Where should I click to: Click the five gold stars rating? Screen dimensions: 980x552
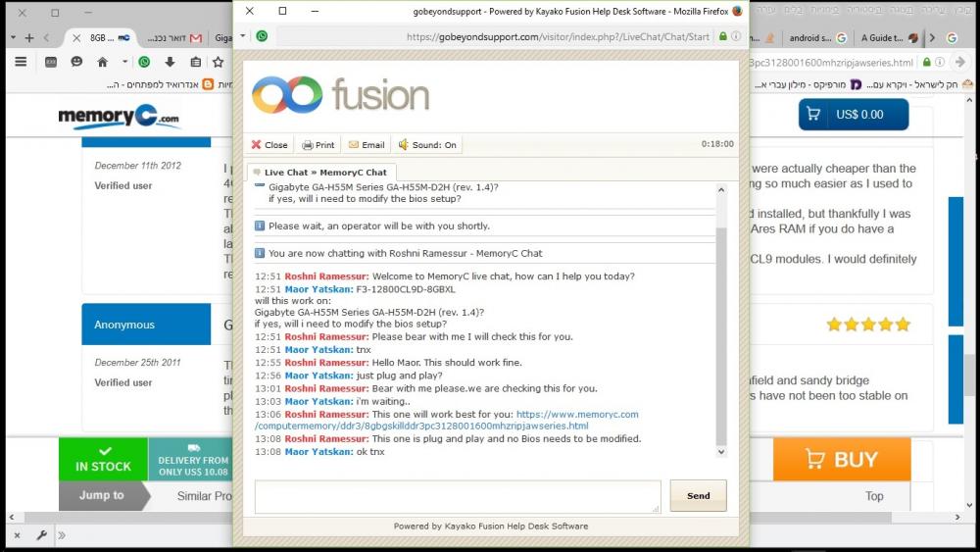point(868,325)
